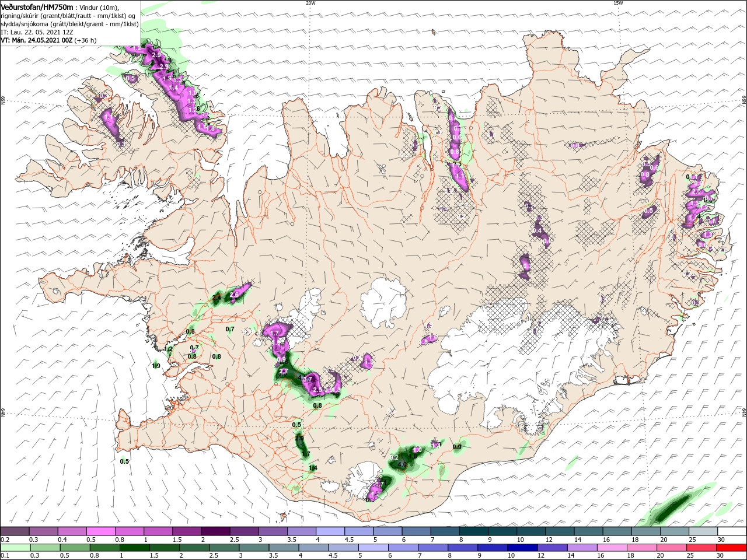This screenshot has width=747, height=560.
Task: Click the '2.7' rain value in green band
Action: [284, 372]
